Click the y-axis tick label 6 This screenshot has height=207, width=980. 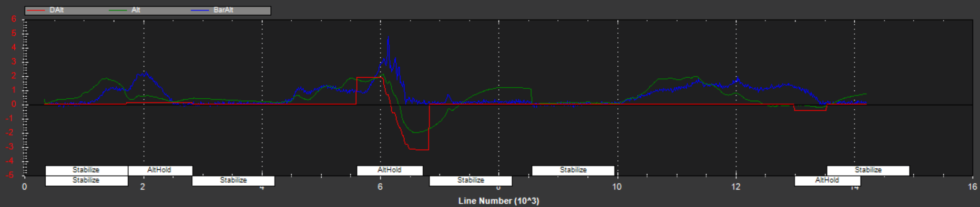point(14,19)
